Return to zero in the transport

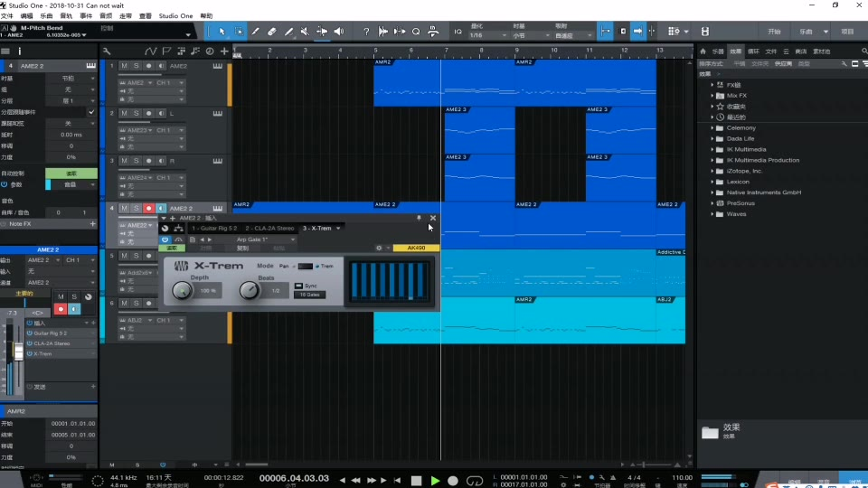[398, 480]
